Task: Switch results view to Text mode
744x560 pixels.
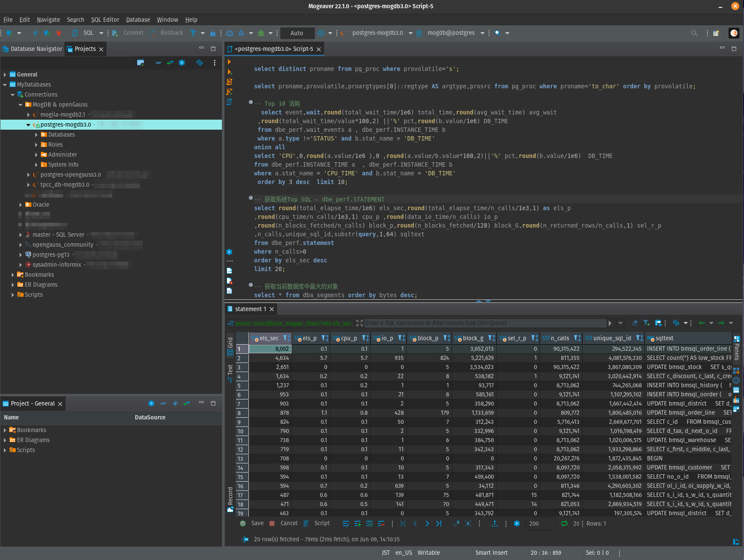Action: [x=230, y=374]
